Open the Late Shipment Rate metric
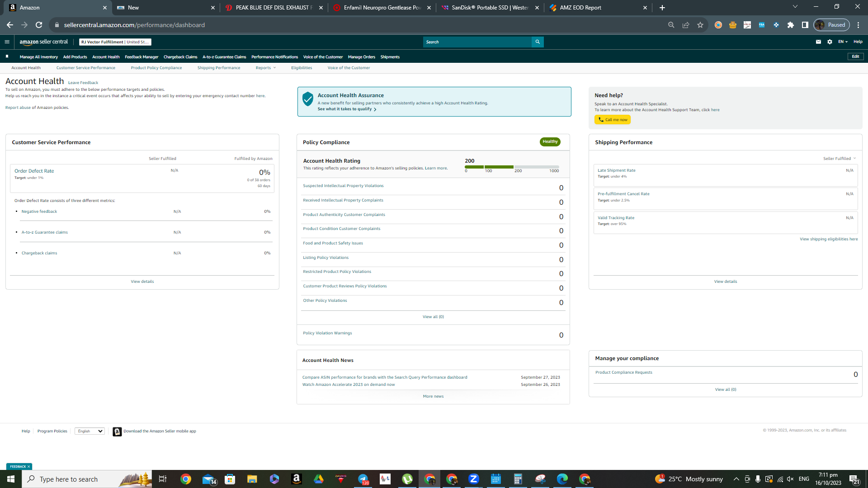The image size is (868, 488). tap(617, 170)
